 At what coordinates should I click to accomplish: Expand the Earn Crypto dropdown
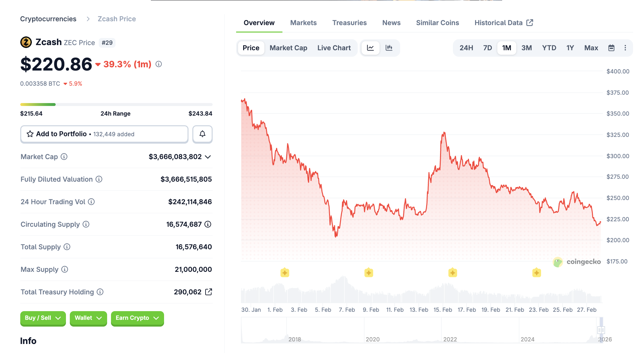(x=137, y=318)
